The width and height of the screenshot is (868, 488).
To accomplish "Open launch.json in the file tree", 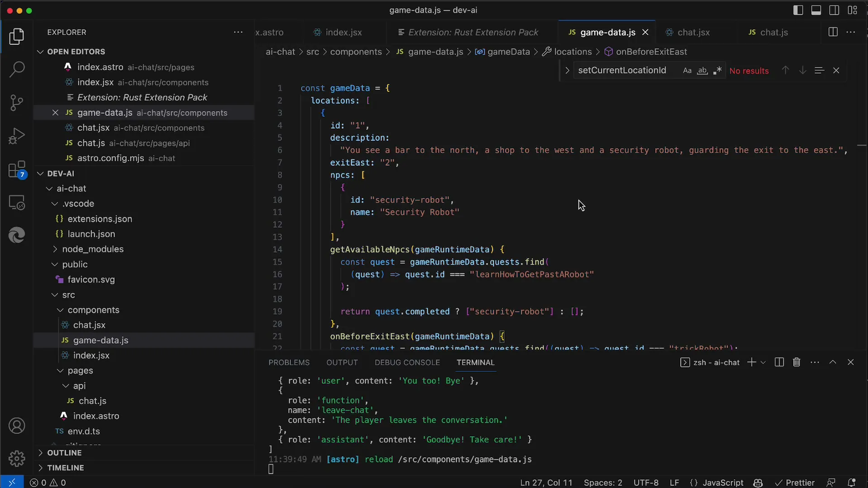I will (91, 234).
